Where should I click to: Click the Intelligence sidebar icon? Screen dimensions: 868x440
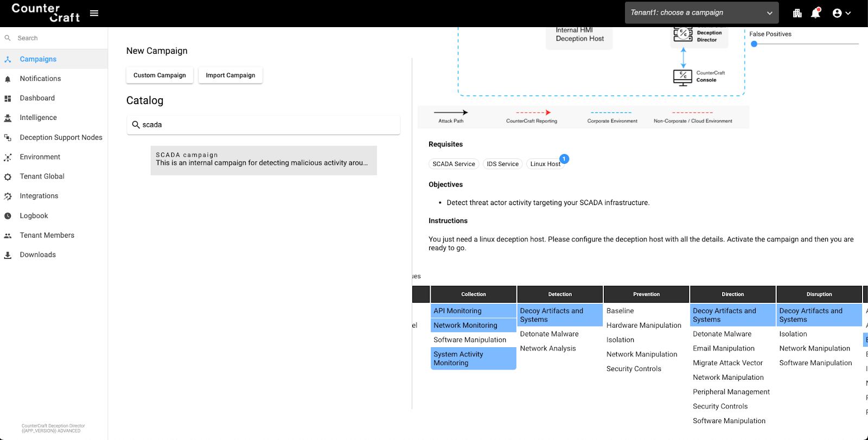[x=8, y=118]
